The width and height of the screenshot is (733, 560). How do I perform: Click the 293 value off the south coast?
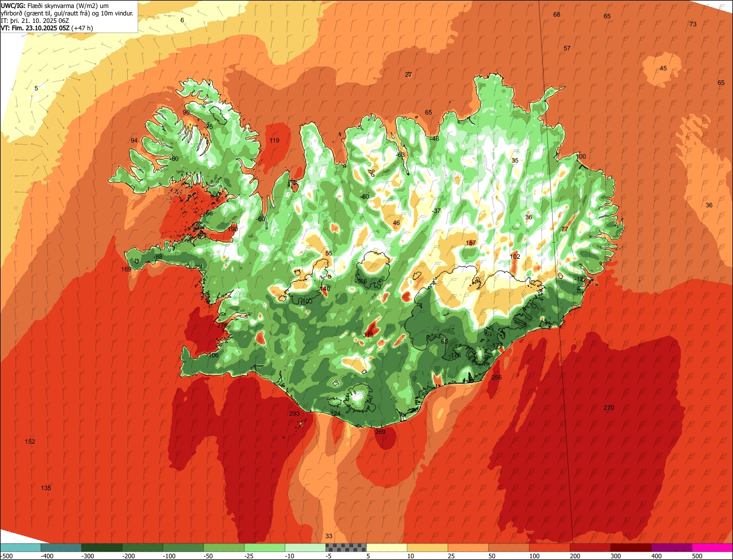coord(294,413)
